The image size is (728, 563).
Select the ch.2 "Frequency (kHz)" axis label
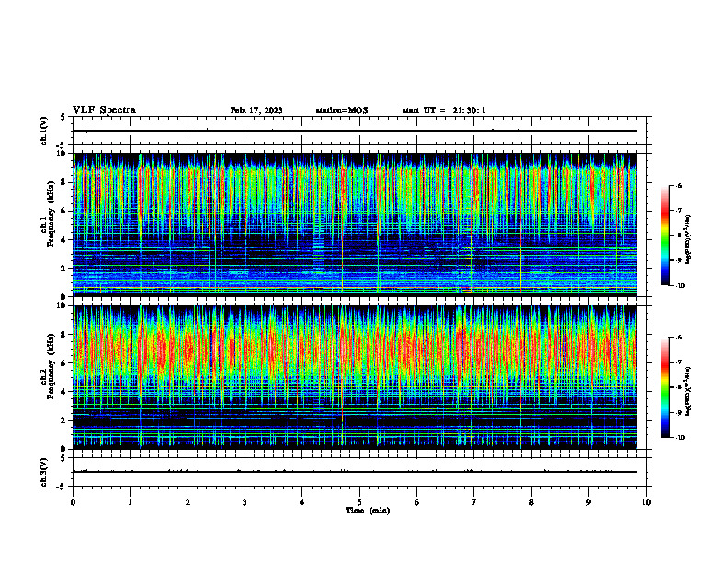[51, 366]
